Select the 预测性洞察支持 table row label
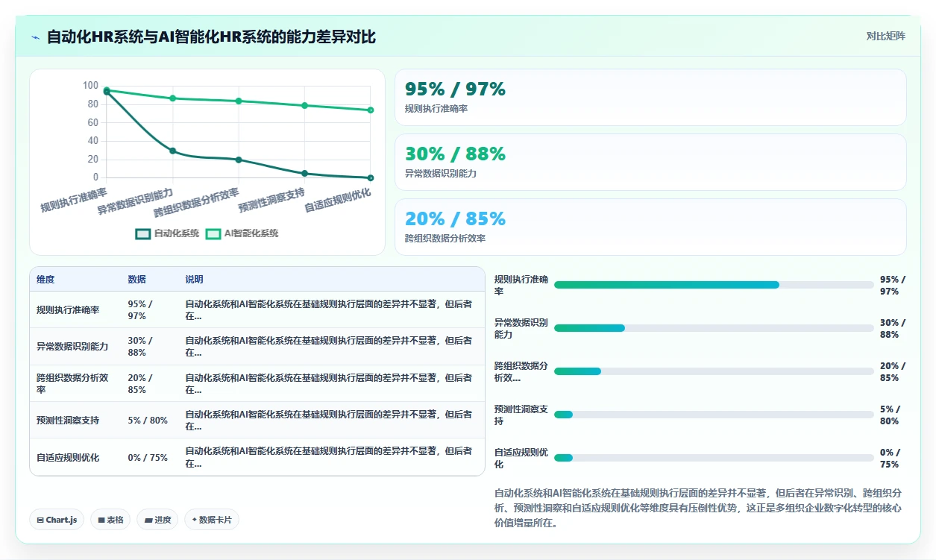The height and width of the screenshot is (560, 936). (x=68, y=421)
